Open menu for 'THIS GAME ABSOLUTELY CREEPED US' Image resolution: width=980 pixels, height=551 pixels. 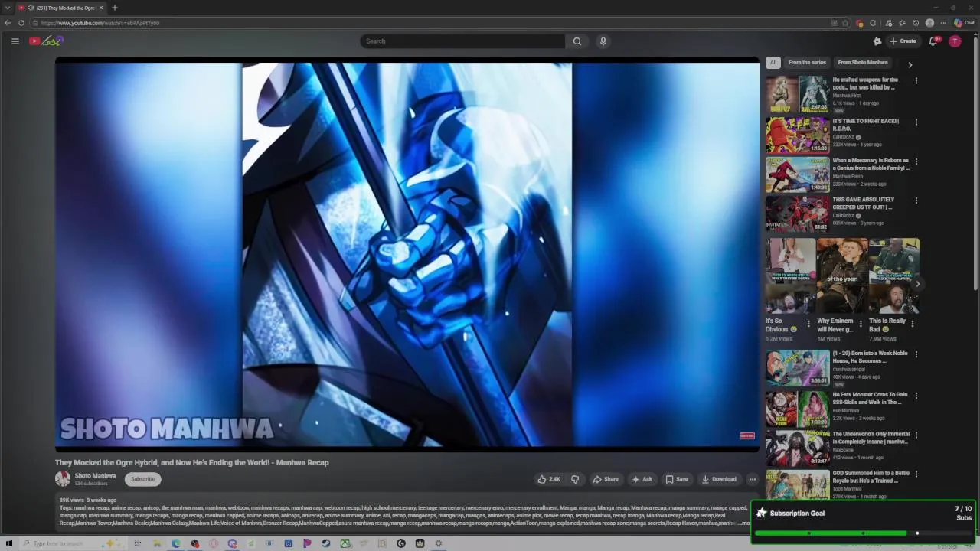tap(916, 201)
